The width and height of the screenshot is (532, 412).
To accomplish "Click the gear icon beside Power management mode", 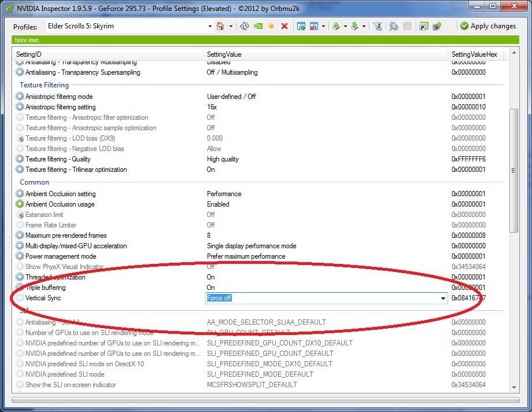I will pyautogui.click(x=20, y=256).
